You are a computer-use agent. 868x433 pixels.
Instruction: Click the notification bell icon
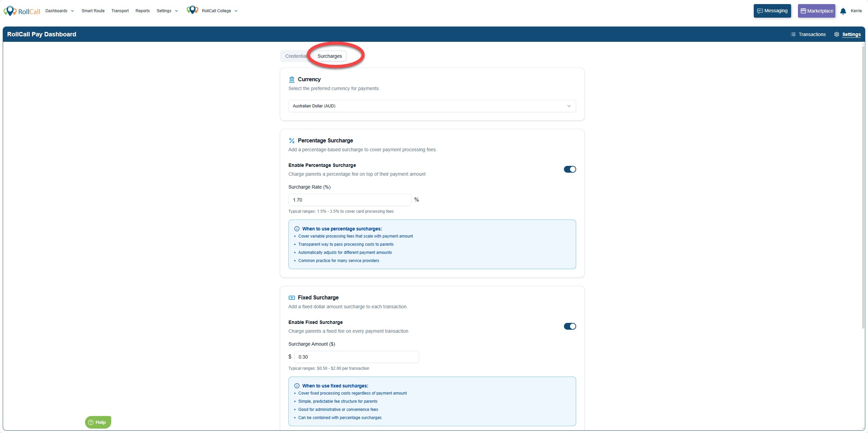click(843, 11)
